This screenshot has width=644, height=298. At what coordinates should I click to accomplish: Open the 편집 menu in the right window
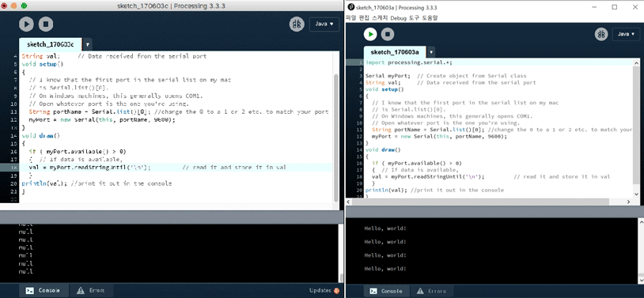(x=364, y=17)
